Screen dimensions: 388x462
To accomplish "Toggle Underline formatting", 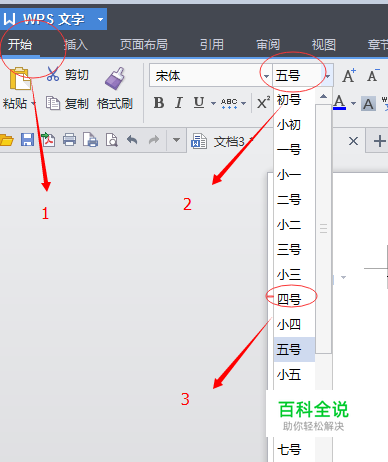I will pos(199,103).
